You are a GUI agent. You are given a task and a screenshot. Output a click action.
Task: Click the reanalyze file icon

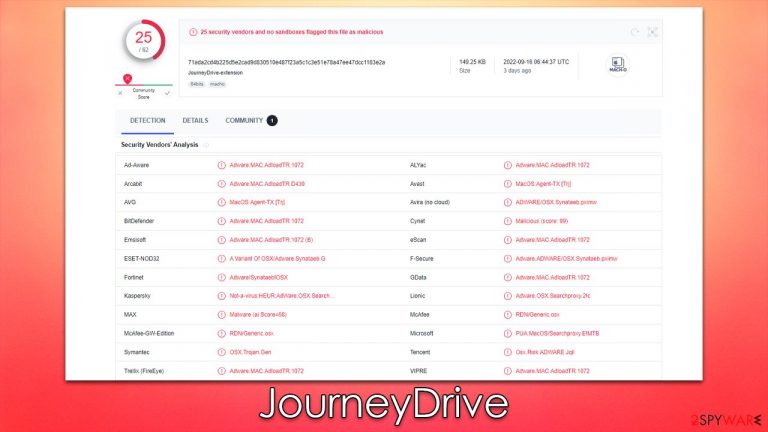tap(635, 32)
